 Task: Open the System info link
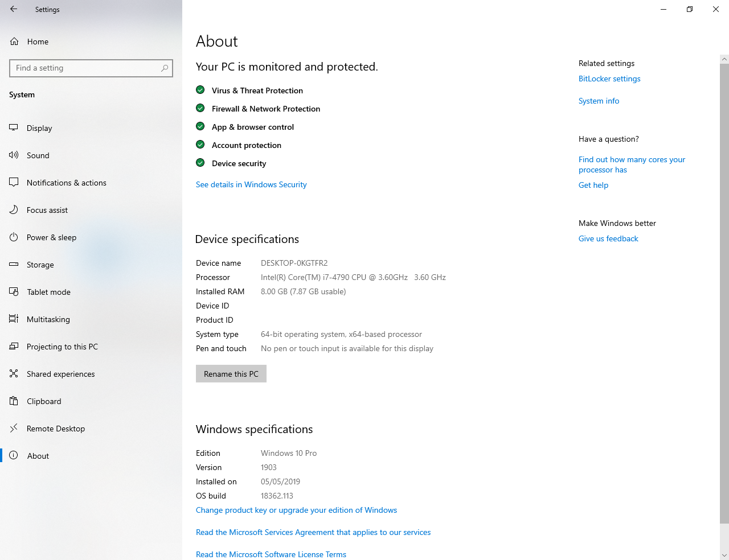599,101
